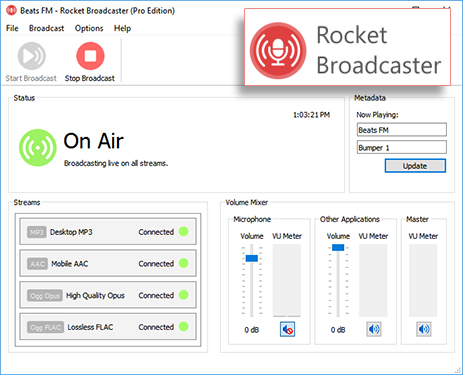Click the Mobile AAC green connection indicator

[184, 263]
